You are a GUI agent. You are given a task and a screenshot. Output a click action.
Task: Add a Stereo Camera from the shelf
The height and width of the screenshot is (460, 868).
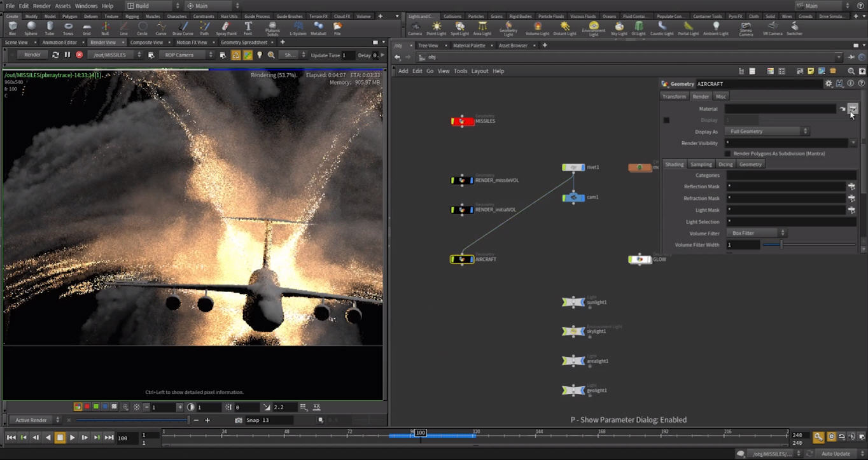[x=746, y=28]
